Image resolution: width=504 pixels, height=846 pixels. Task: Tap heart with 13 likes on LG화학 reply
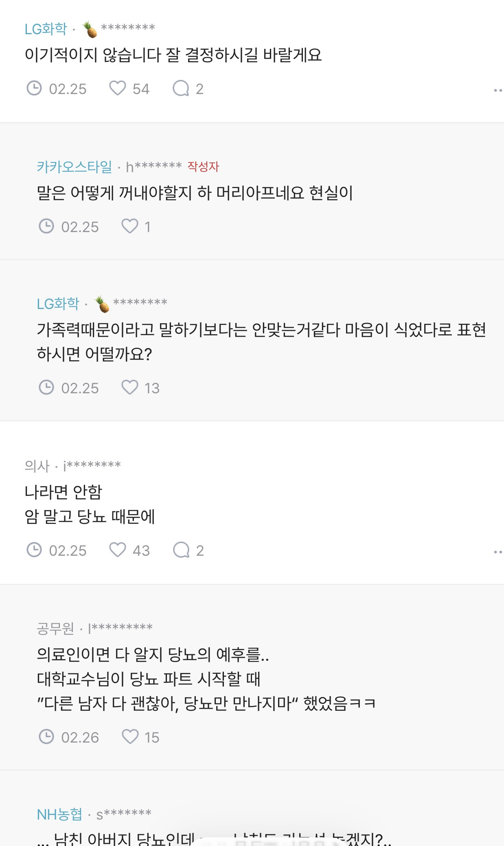pos(130,387)
